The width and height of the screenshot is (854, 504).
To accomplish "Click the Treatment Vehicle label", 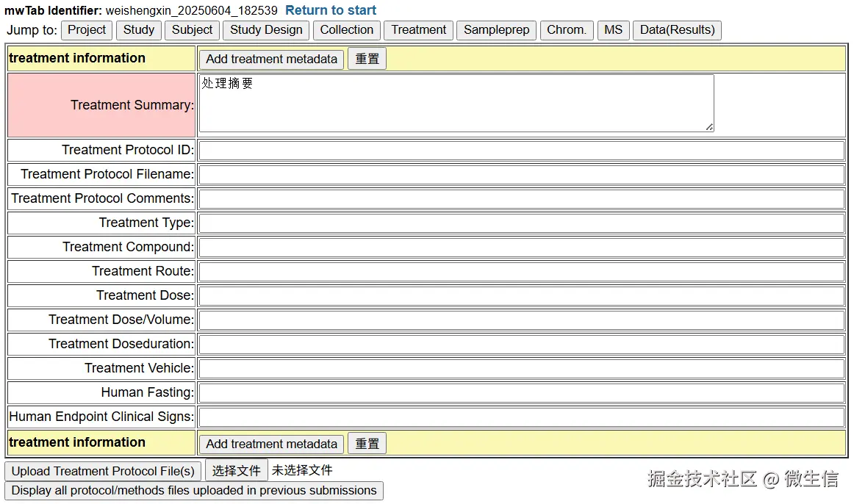I will 139,369.
